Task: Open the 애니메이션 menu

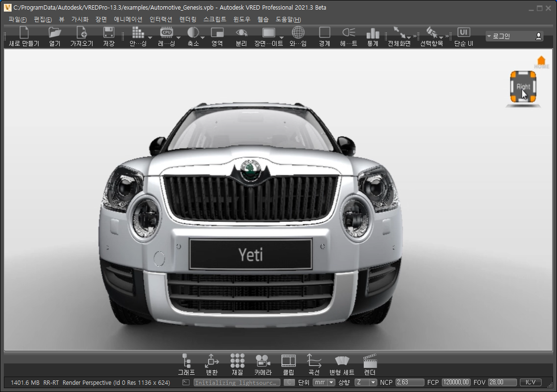Action: [128, 20]
